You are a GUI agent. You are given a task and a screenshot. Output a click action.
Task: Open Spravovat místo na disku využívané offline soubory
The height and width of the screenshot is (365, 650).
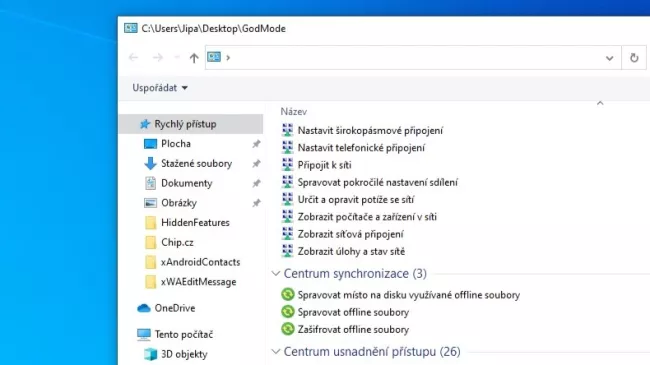coord(409,295)
